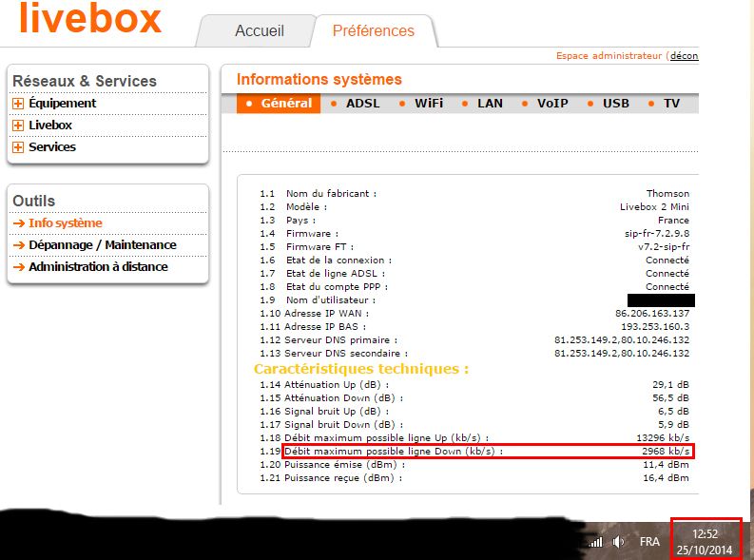The width and height of the screenshot is (754, 560).
Task: Click the Services menu label
Action: [x=52, y=147]
